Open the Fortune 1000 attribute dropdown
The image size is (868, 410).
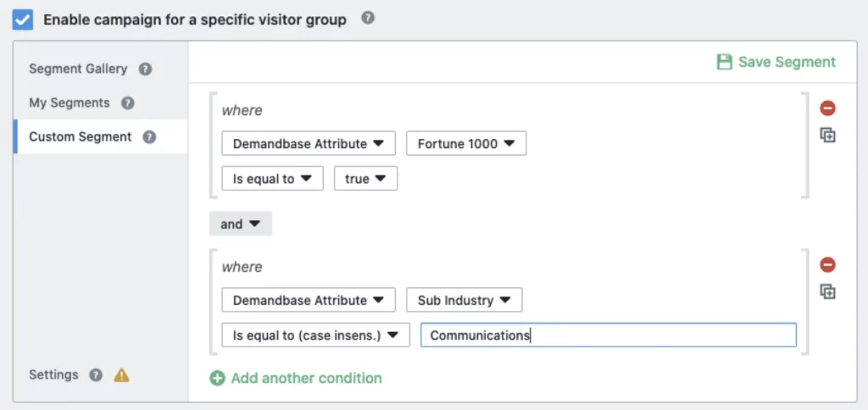click(x=466, y=144)
